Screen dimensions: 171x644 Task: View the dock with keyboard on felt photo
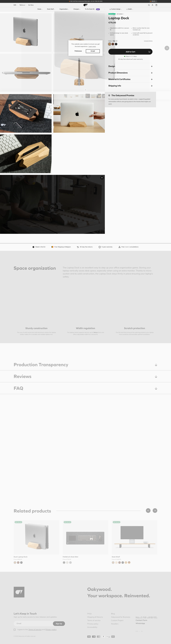pyautogui.click(x=26, y=154)
